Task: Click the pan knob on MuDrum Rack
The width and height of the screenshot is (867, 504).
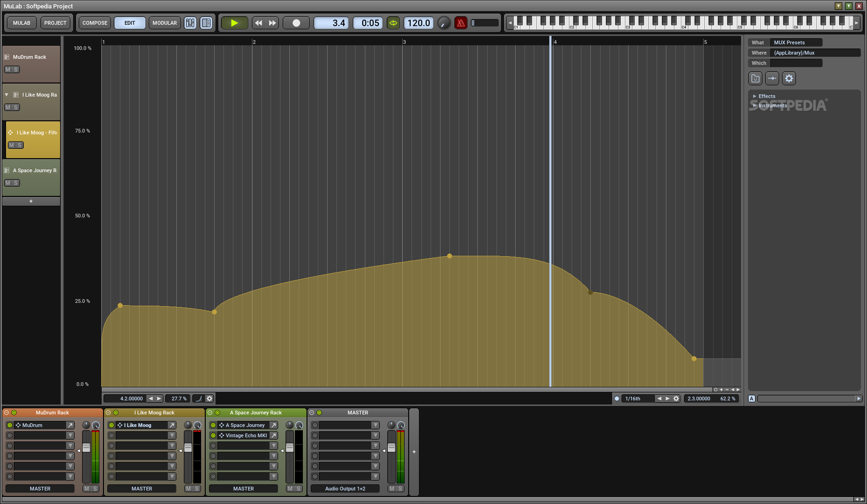Action: point(86,425)
